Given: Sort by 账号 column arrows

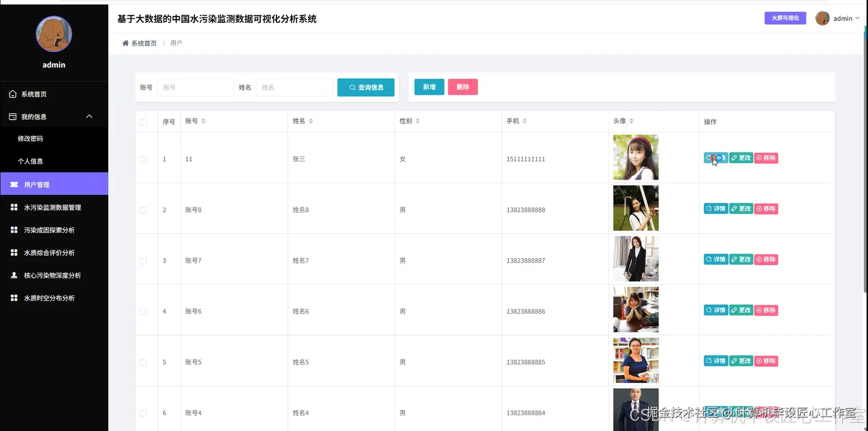Looking at the screenshot, I should click(204, 121).
